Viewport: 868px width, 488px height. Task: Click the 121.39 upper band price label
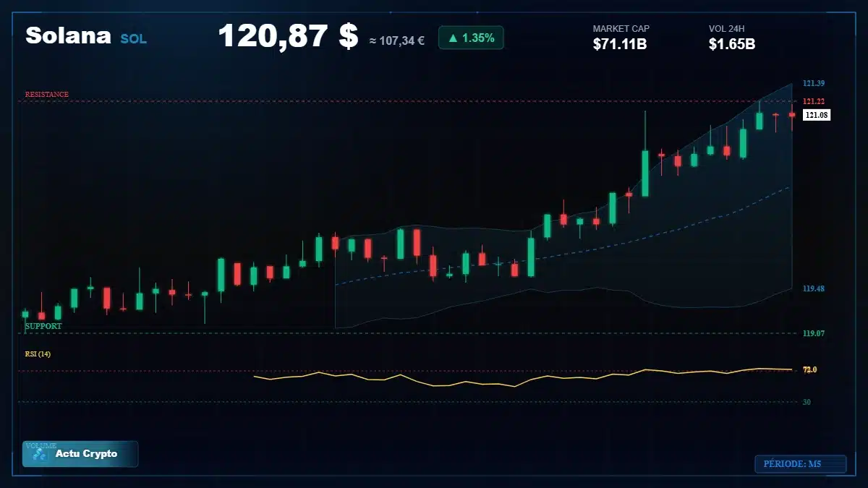pyautogui.click(x=814, y=83)
